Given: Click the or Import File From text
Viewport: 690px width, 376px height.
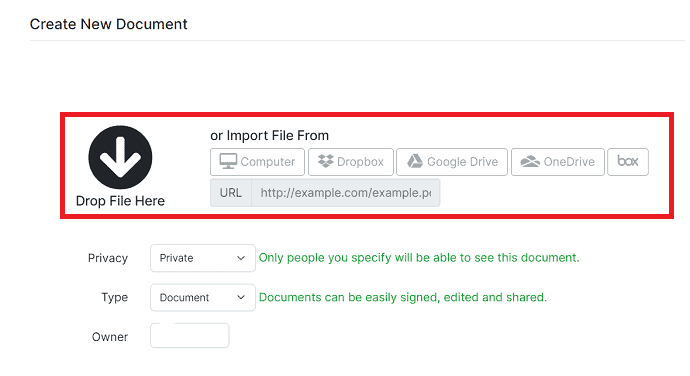Looking at the screenshot, I should point(269,136).
